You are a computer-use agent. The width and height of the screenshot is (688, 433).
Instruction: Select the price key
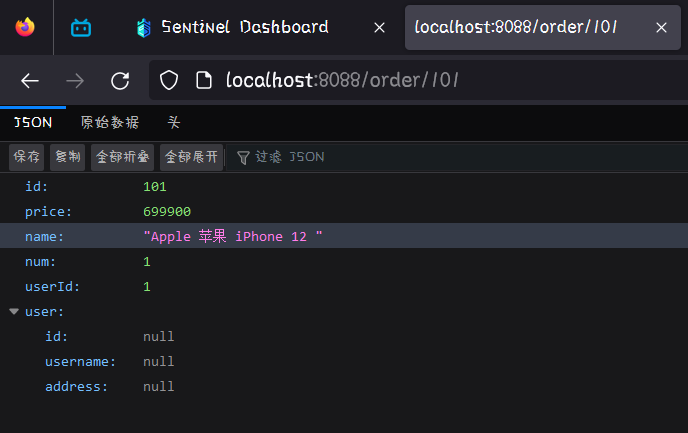click(48, 212)
